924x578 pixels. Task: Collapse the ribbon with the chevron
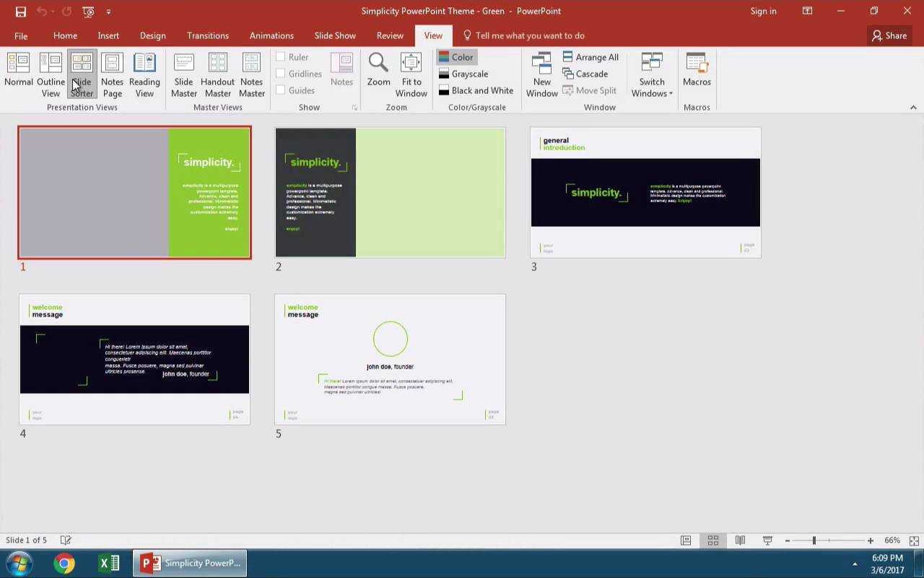click(913, 108)
